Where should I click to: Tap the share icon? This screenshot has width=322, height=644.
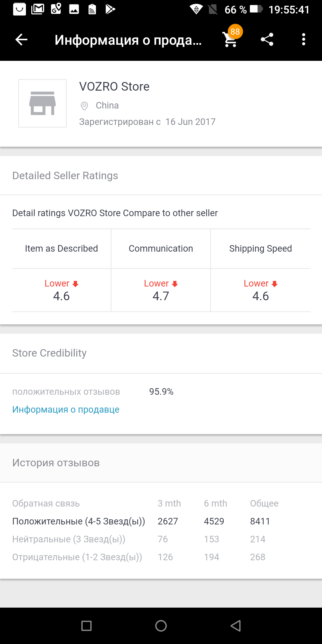[x=267, y=39]
